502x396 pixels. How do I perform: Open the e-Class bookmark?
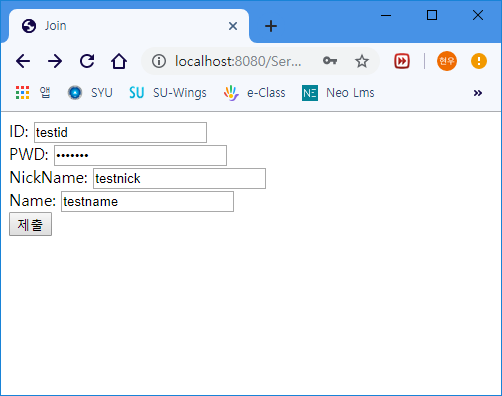[x=255, y=93]
